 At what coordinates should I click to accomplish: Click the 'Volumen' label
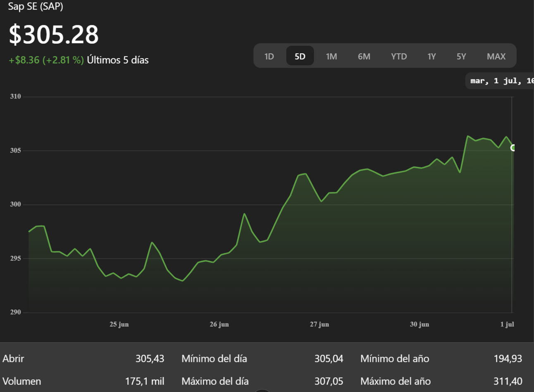21,381
